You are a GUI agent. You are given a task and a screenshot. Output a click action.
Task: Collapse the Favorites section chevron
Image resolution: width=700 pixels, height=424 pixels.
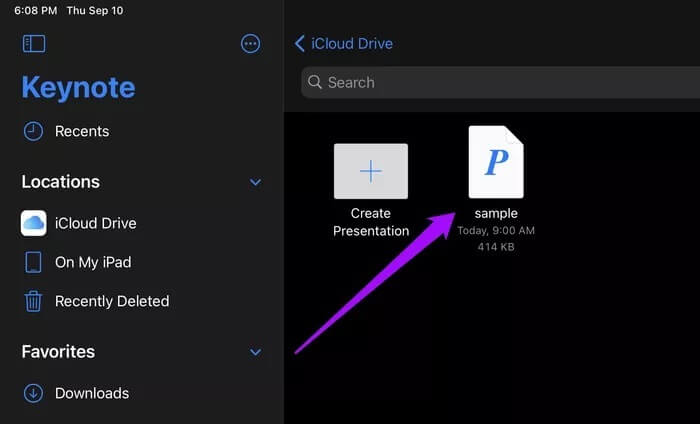[x=255, y=352]
